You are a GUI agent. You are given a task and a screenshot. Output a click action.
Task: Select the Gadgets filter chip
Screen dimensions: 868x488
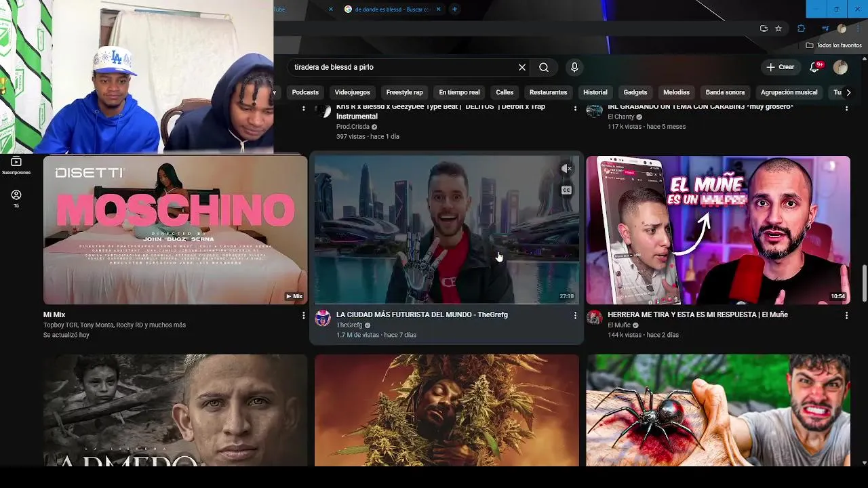tap(635, 92)
